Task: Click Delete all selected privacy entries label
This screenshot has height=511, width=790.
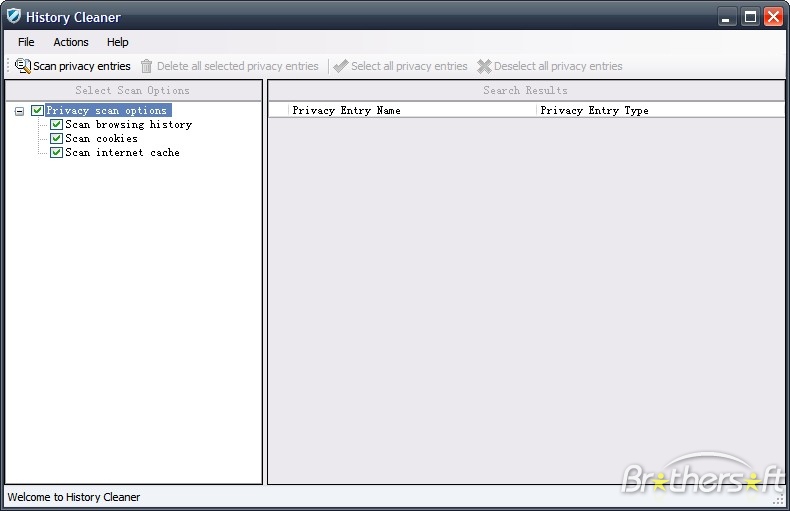Action: click(238, 66)
